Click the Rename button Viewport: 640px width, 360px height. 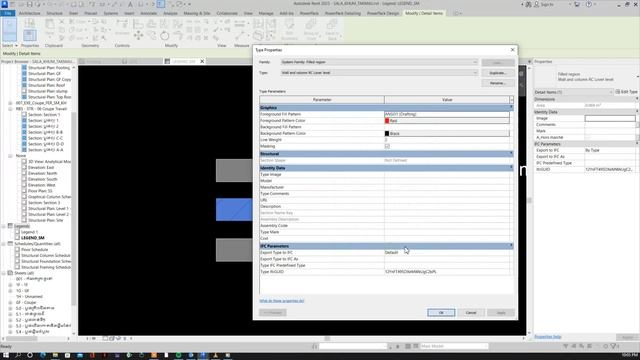pyautogui.click(x=498, y=83)
